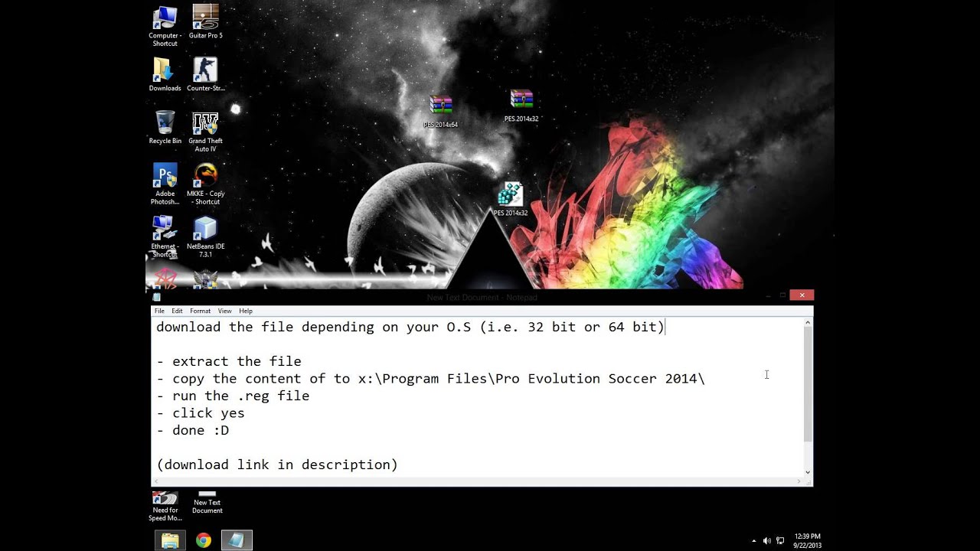Click horizontal scrollbar right arrow in Notepad

coord(799,481)
